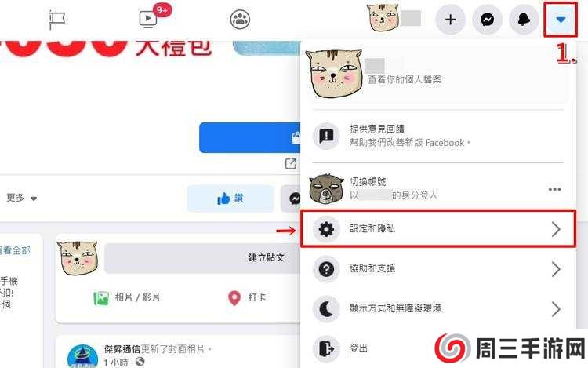The width and height of the screenshot is (588, 368).
Task: Open the Groups icon in top bar
Action: pos(240,20)
